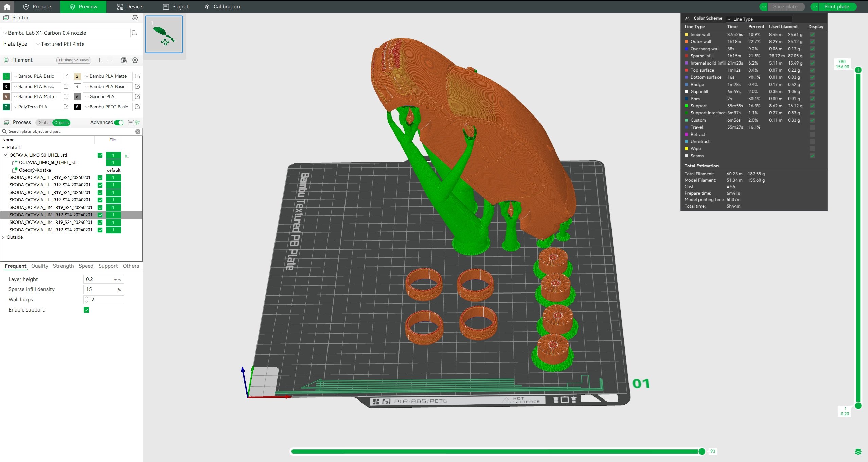Expand the Outside tree node
Image resolution: width=868 pixels, height=462 pixels.
click(3, 237)
